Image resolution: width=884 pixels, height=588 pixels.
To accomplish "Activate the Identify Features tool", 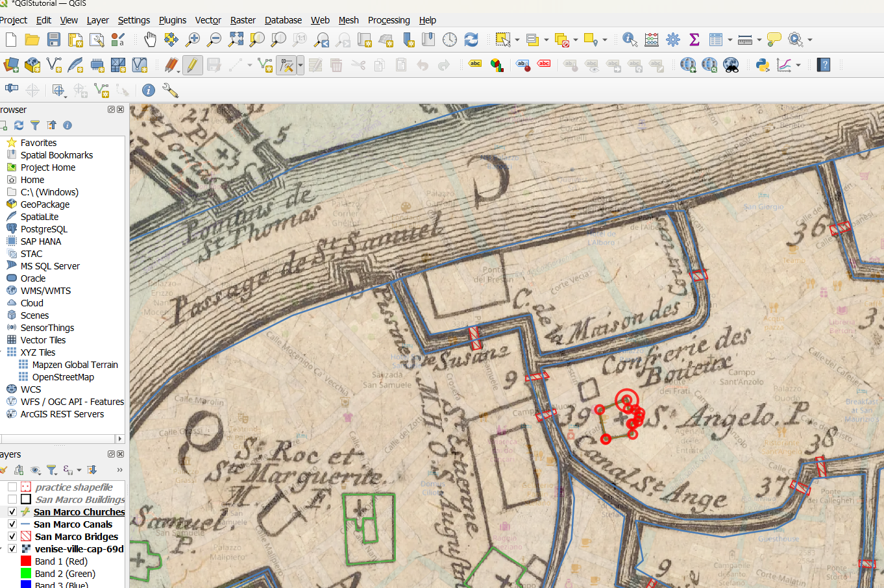I will point(630,40).
